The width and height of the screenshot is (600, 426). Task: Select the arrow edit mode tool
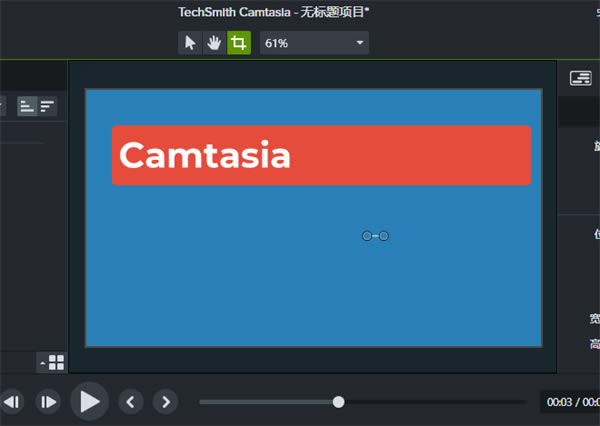tap(190, 43)
